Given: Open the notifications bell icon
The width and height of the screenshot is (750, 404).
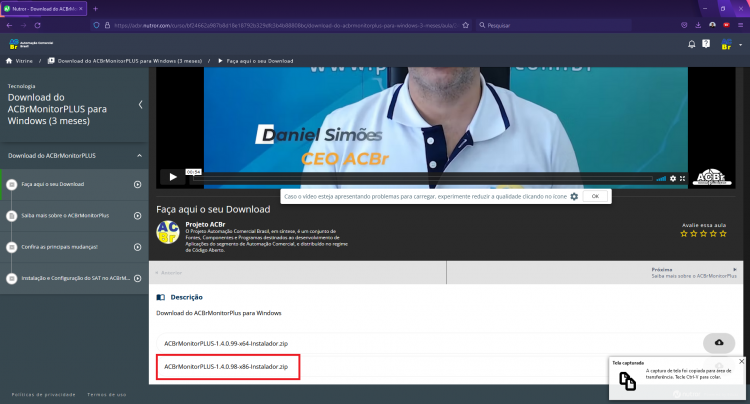Looking at the screenshot, I should 692,44.
